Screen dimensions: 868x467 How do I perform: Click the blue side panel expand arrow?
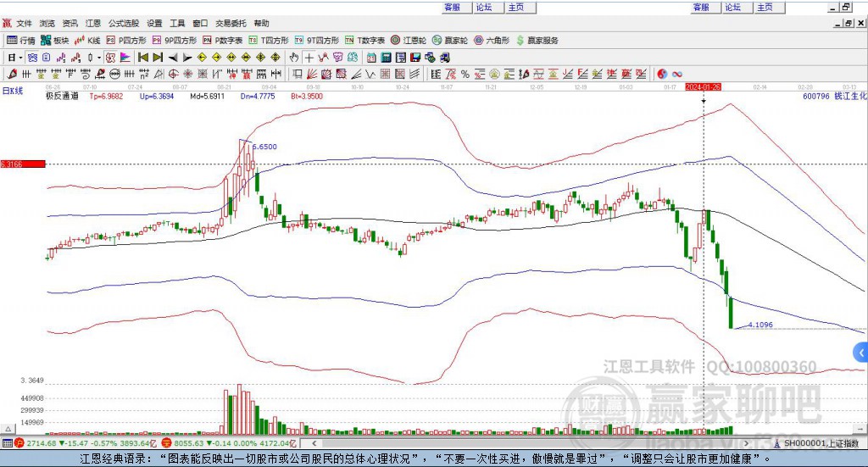click(x=861, y=353)
